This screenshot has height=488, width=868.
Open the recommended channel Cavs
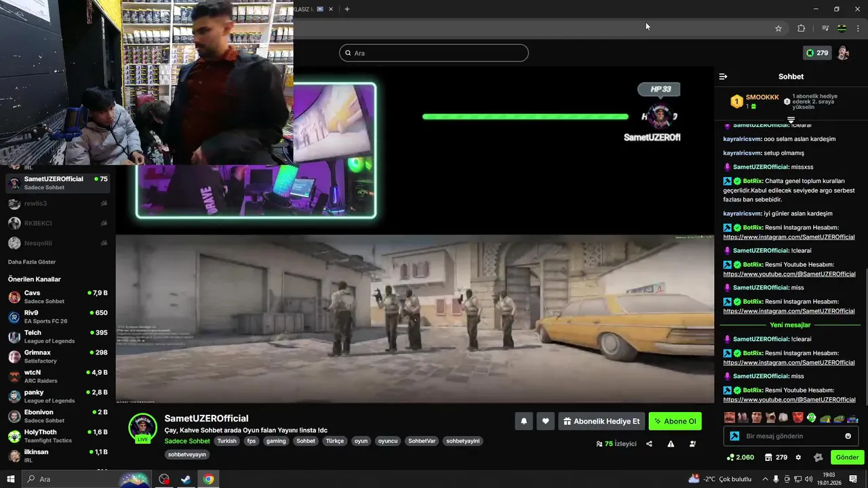(58, 297)
